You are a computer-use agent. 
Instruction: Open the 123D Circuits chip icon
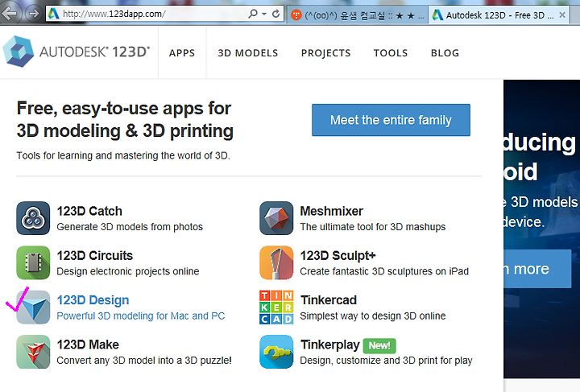coord(33,262)
